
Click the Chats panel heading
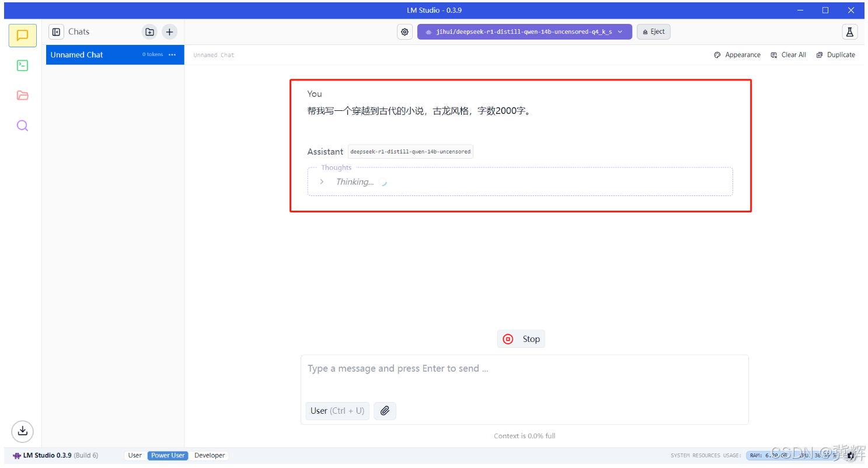(79, 32)
